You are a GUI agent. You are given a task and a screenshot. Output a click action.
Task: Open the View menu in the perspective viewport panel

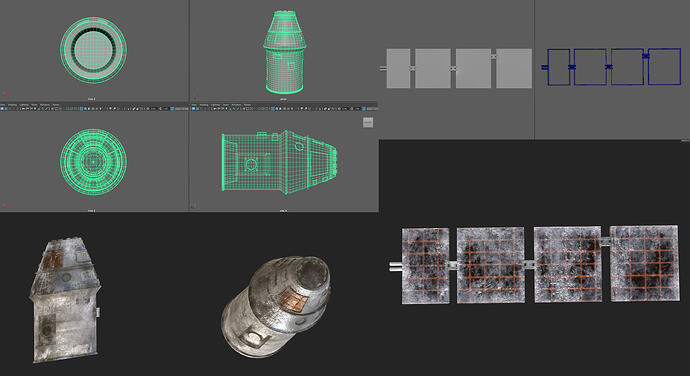(x=194, y=105)
